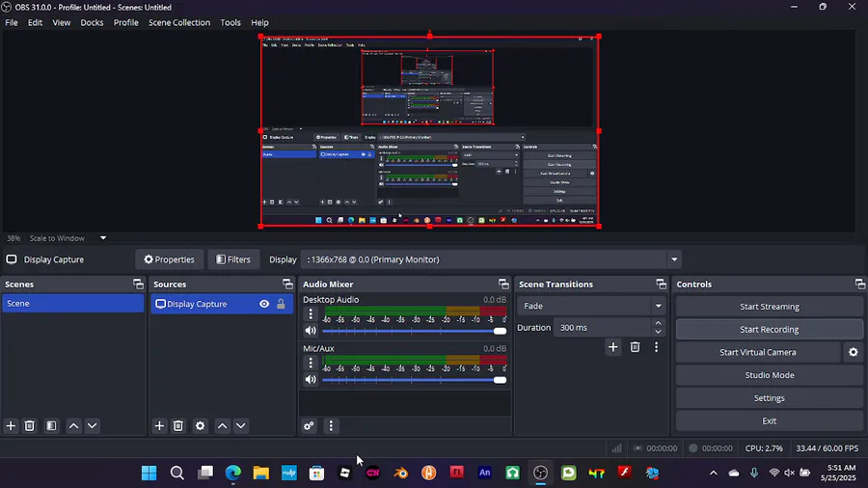Image resolution: width=868 pixels, height=488 pixels.
Task: Remove selected source with trash icon
Action: coord(178,425)
